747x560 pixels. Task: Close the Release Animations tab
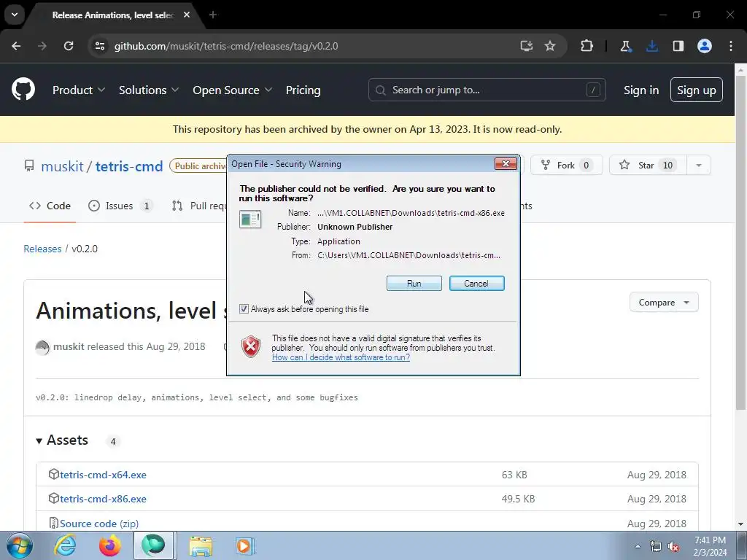[187, 15]
